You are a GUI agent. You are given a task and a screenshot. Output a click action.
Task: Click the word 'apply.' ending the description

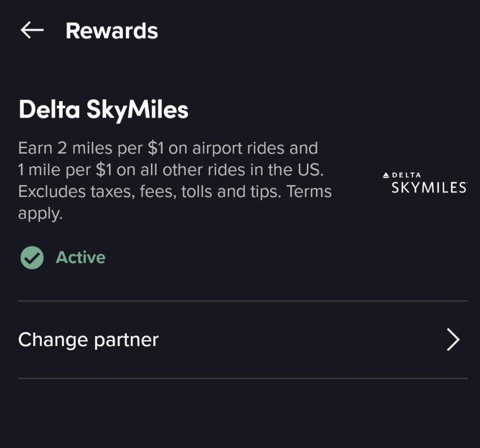click(x=40, y=214)
